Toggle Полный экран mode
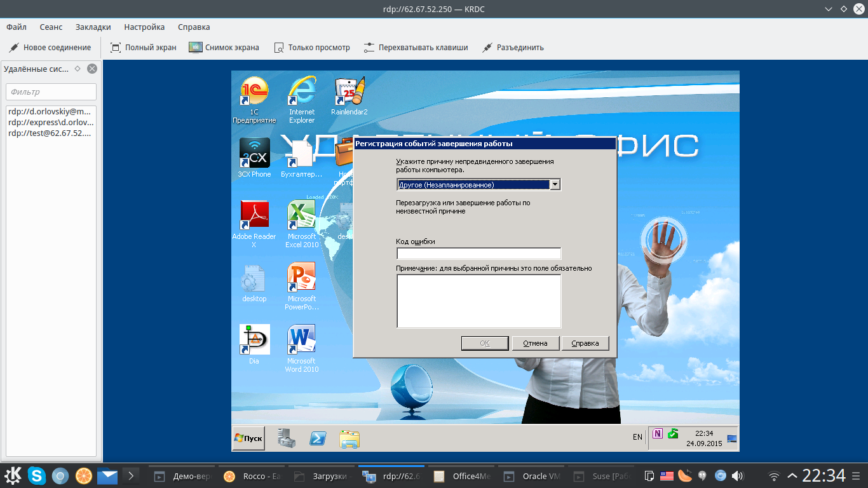The height and width of the screenshot is (488, 868). (143, 47)
